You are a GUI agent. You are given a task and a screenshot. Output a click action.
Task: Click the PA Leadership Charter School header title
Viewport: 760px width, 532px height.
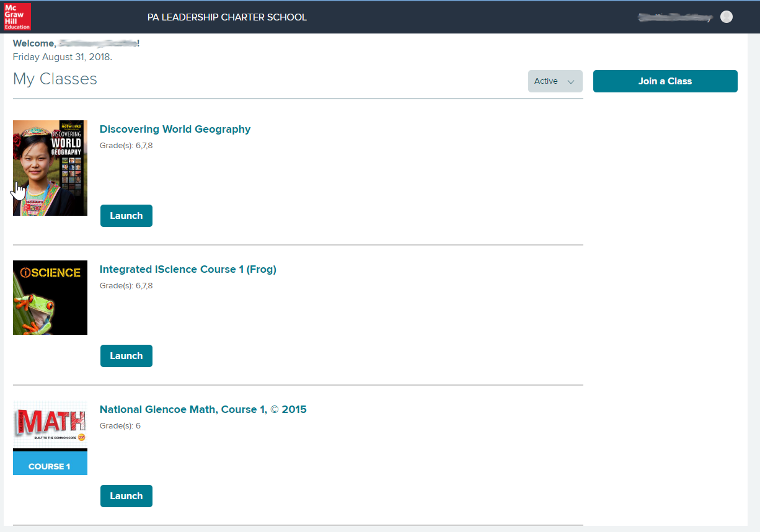[227, 17]
